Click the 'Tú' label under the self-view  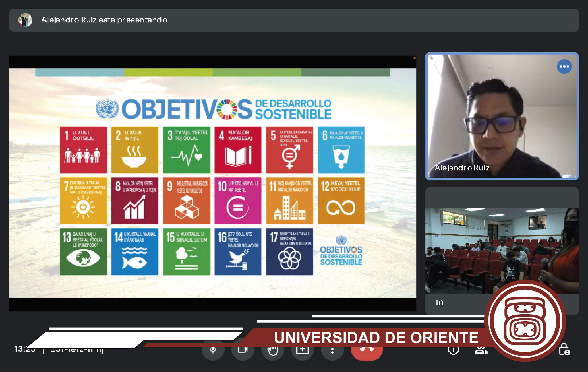coord(439,303)
